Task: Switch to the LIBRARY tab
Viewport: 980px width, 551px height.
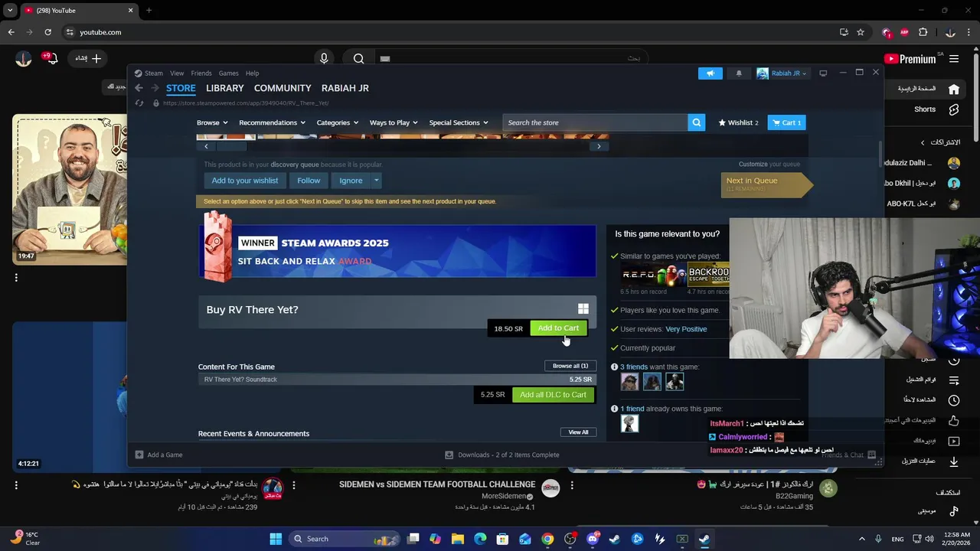Action: [224, 88]
